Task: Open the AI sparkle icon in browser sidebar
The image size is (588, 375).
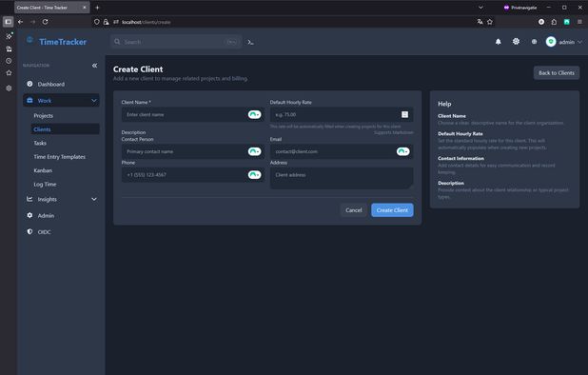Action: pyautogui.click(x=9, y=36)
